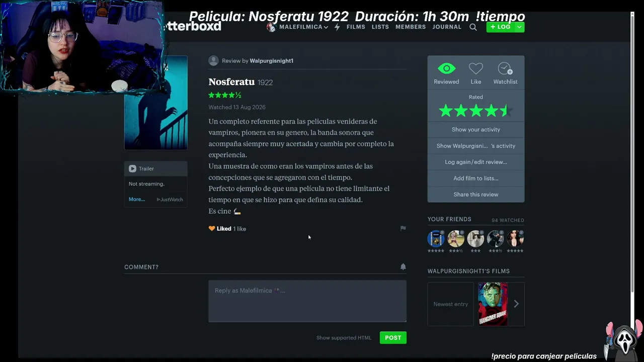
Task: Adjust the green star rating in the Rated panel
Action: [476, 111]
